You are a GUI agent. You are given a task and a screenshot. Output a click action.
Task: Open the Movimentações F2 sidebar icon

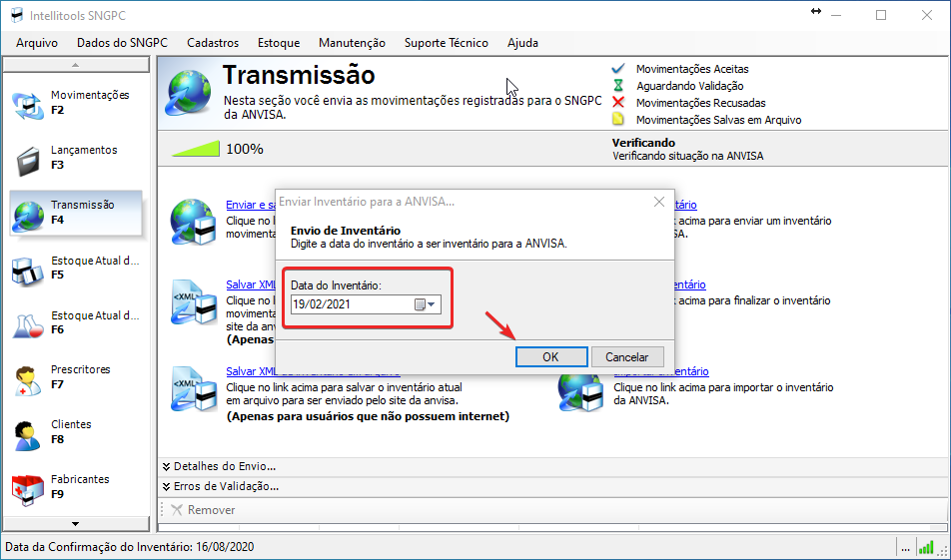[28, 104]
